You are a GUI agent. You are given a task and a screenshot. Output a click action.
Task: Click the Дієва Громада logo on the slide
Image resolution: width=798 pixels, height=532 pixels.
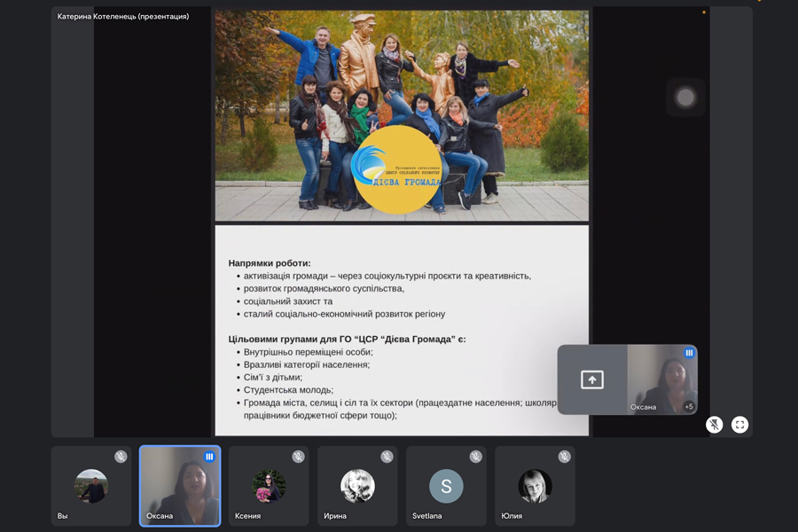(x=396, y=169)
